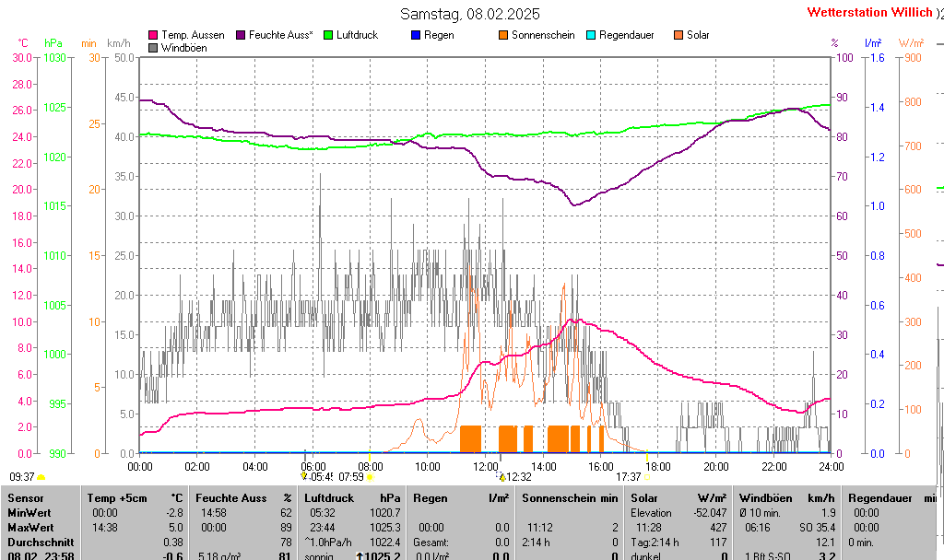
Task: Click the blue Regen legend swatch
Action: pyautogui.click(x=416, y=35)
